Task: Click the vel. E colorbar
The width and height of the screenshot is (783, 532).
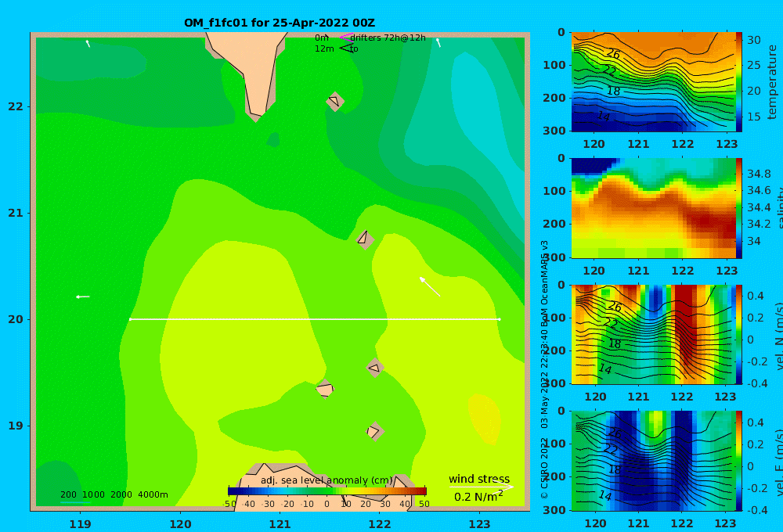Action: [x=739, y=461]
